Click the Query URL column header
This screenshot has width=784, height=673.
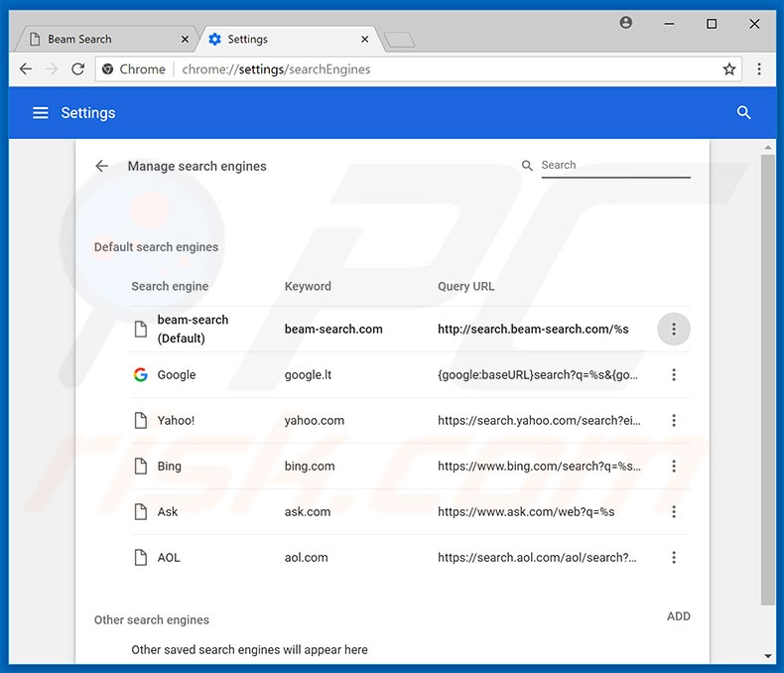point(466,286)
